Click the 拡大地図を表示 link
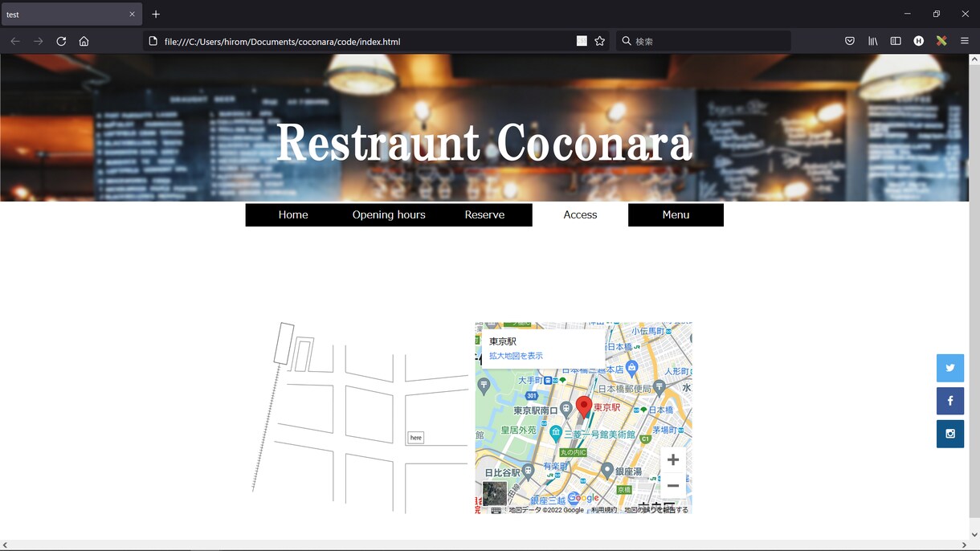The image size is (980, 551). (x=516, y=356)
